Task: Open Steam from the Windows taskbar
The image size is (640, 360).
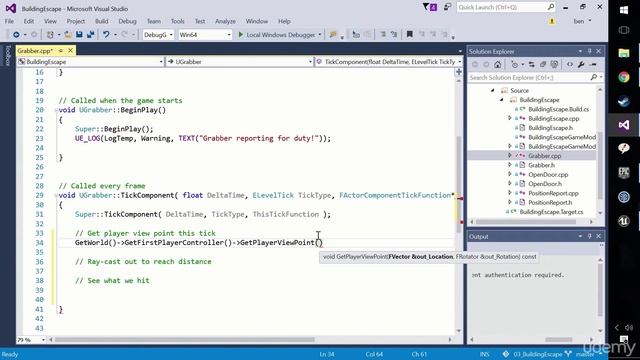Action: (624, 101)
